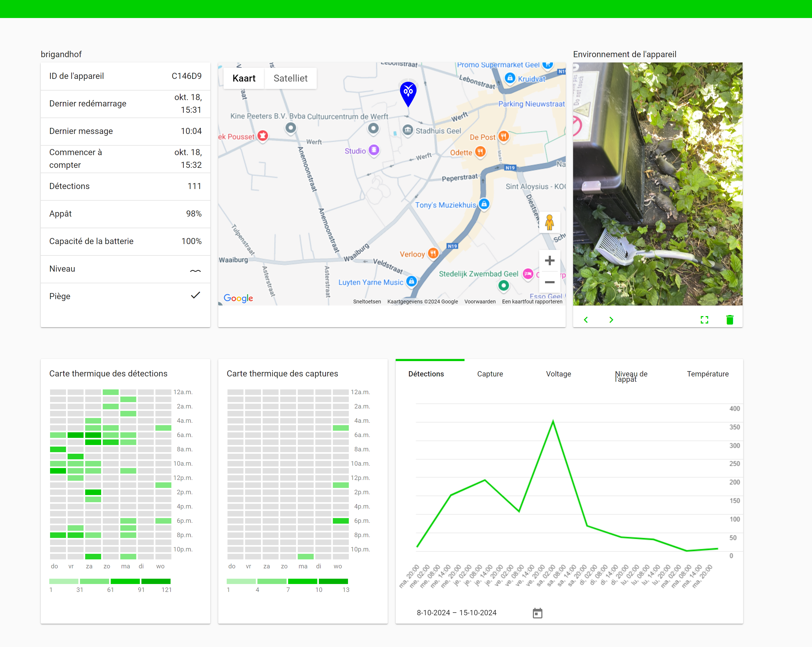
Task: Select the Détections chart tab
Action: [426, 374]
